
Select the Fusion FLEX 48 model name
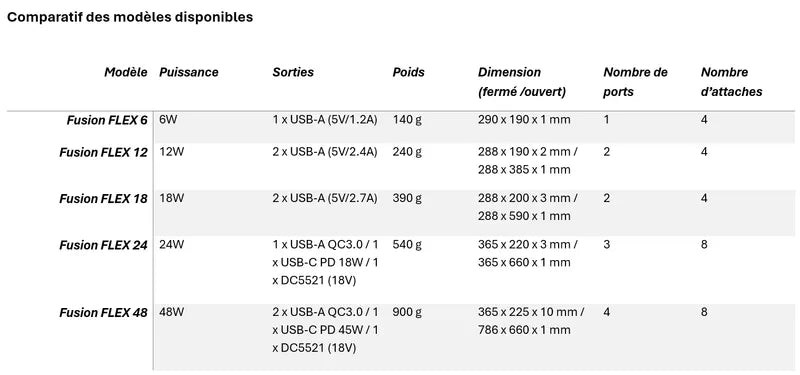(x=103, y=312)
